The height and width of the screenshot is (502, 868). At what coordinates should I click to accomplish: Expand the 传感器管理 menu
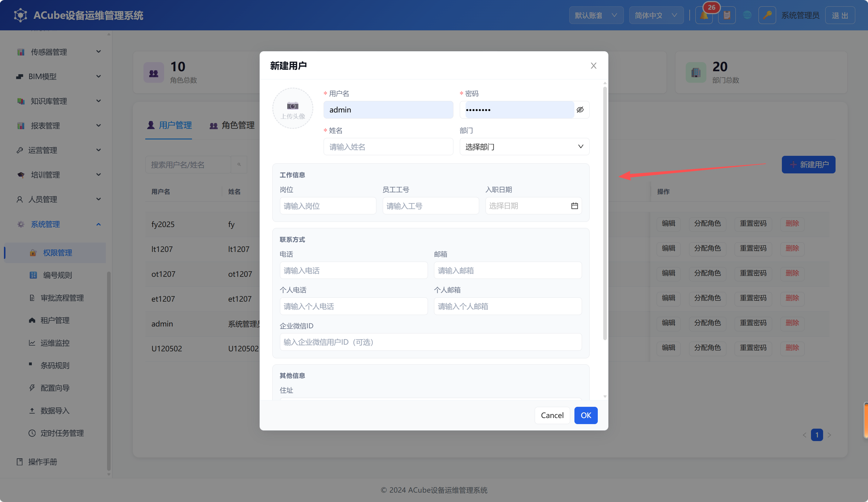[x=55, y=52]
